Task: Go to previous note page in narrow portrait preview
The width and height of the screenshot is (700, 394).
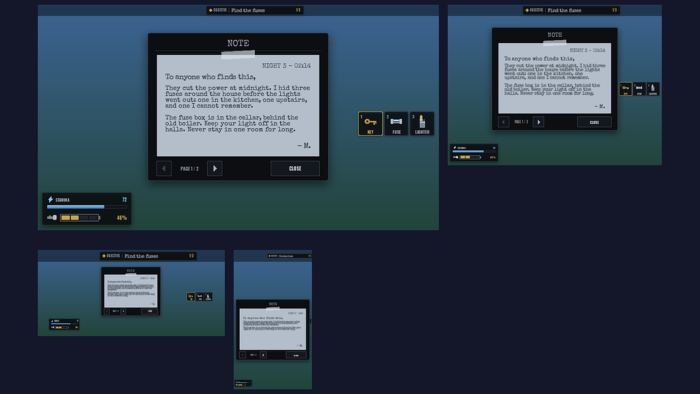Action: click(x=242, y=355)
